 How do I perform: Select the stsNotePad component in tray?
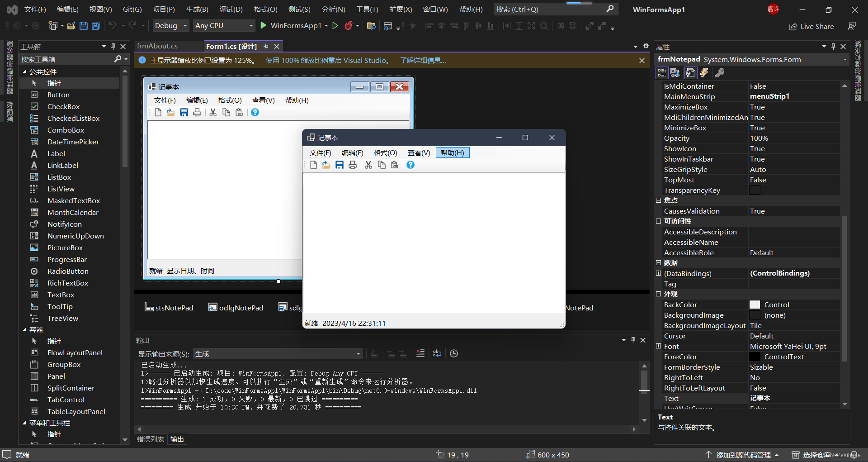169,308
